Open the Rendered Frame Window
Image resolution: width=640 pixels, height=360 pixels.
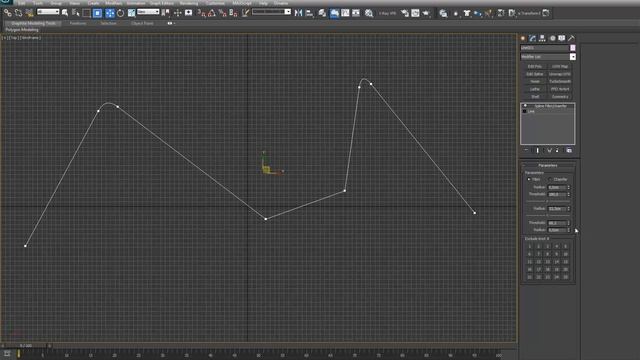point(415,13)
